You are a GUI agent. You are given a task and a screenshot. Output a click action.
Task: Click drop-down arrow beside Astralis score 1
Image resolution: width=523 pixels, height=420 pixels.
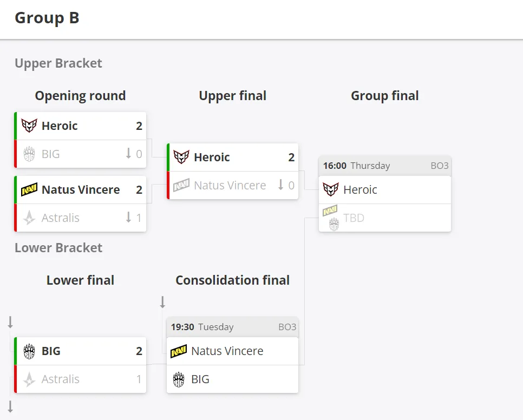coord(128,218)
